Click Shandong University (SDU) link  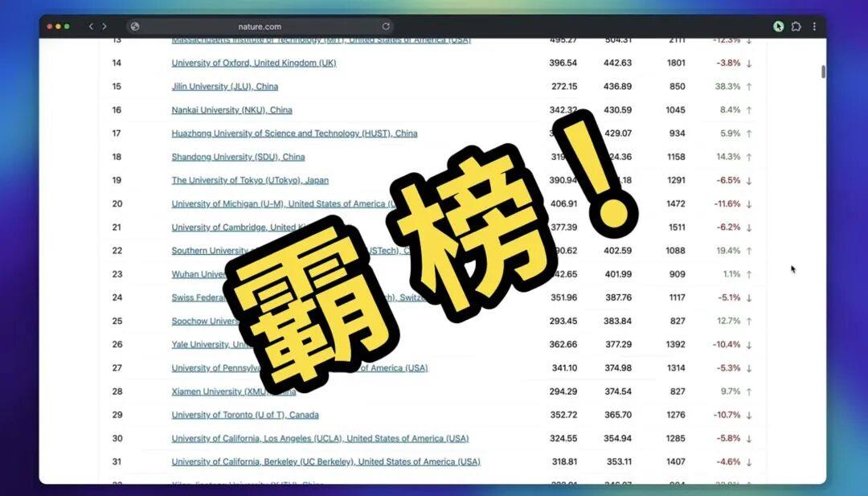(x=238, y=157)
